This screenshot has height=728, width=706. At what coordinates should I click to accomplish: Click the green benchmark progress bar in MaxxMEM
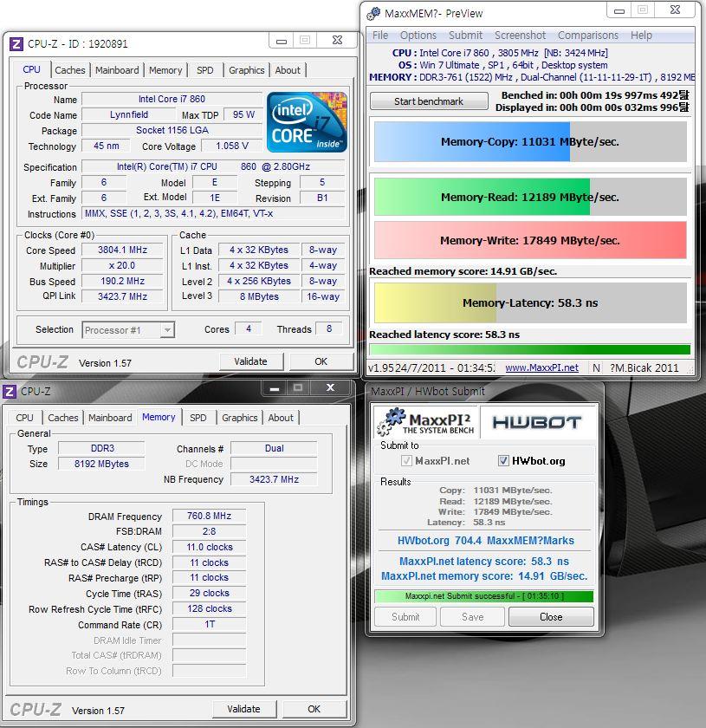pos(529,349)
